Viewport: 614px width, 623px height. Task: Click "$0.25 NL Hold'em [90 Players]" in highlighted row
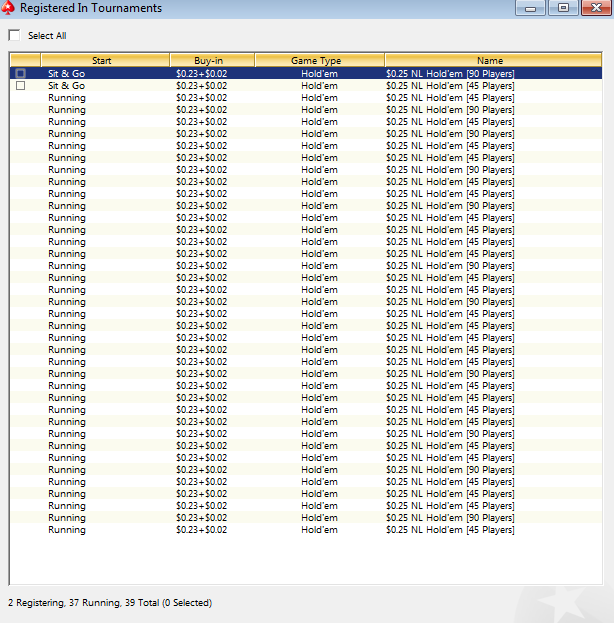click(x=450, y=74)
